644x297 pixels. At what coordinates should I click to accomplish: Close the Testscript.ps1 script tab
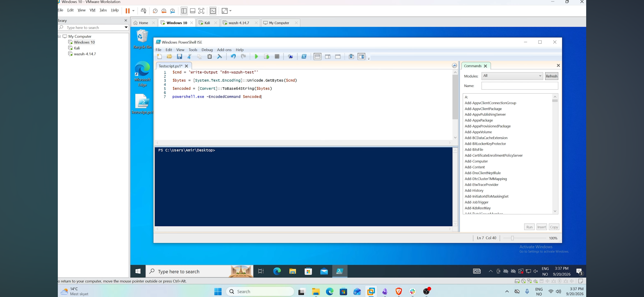click(187, 66)
